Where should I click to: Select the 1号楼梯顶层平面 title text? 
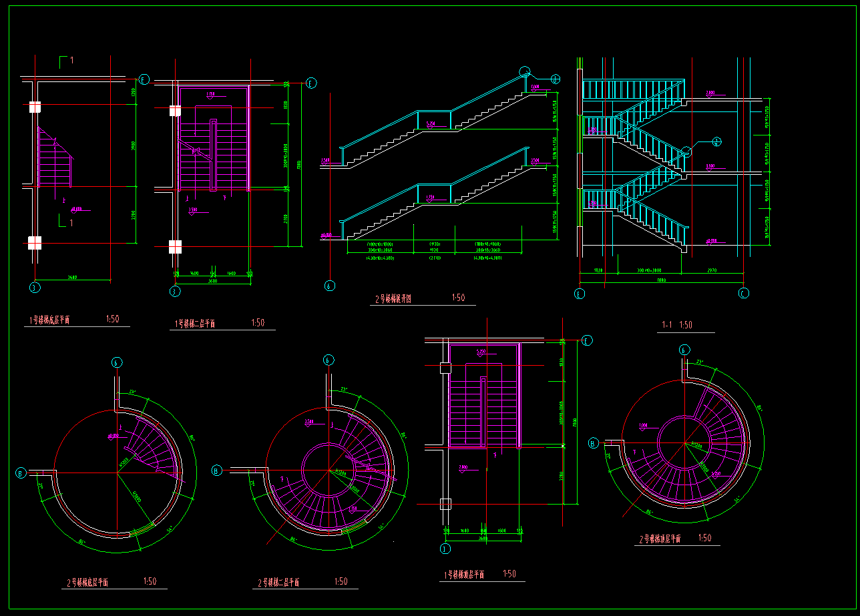coord(464,575)
